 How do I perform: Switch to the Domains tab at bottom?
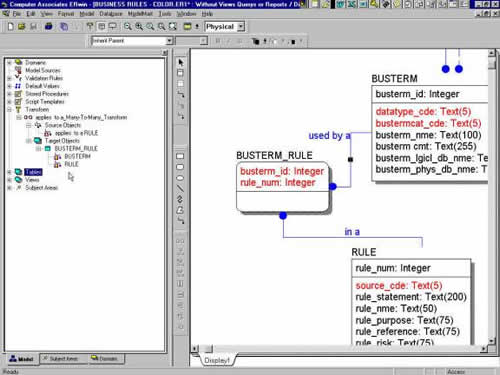coord(105,359)
